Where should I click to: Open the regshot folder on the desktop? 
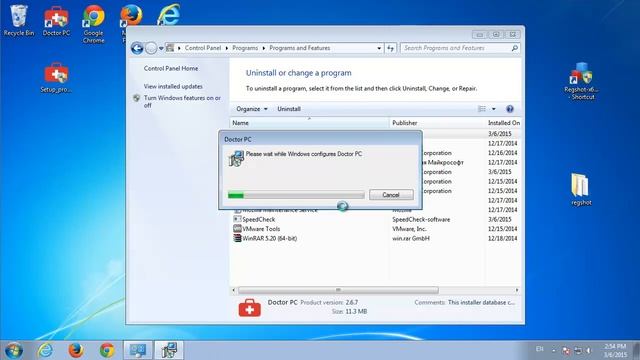click(581, 189)
